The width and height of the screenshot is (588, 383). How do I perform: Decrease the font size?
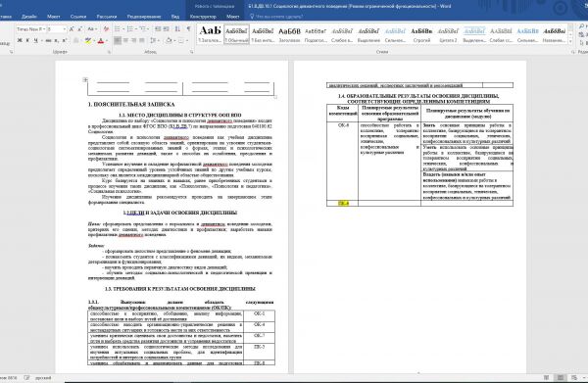point(79,28)
